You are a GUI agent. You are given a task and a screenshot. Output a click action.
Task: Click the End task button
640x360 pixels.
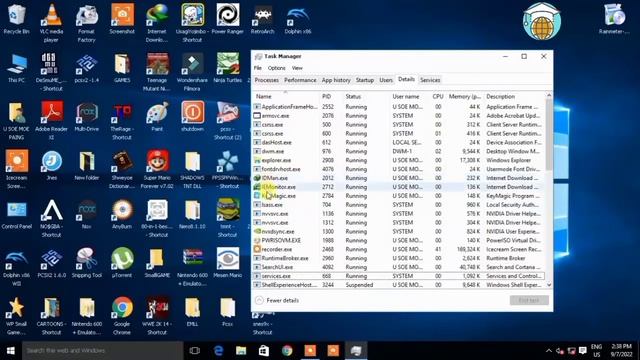click(529, 300)
